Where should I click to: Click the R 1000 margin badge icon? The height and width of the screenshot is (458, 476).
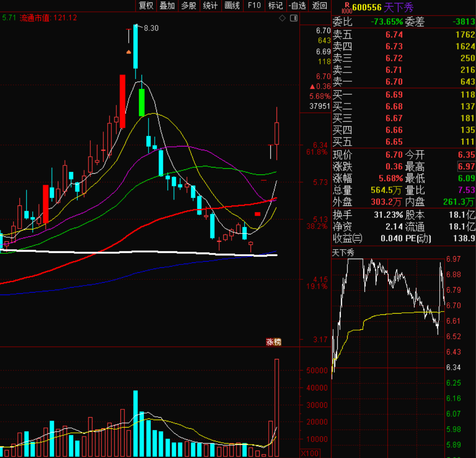tap(347, 7)
